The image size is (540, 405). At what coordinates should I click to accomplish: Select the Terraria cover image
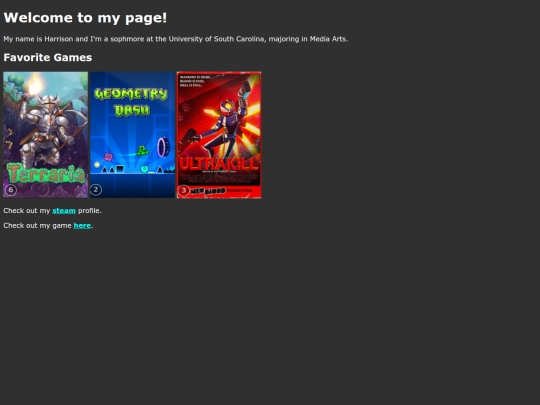coord(45,135)
